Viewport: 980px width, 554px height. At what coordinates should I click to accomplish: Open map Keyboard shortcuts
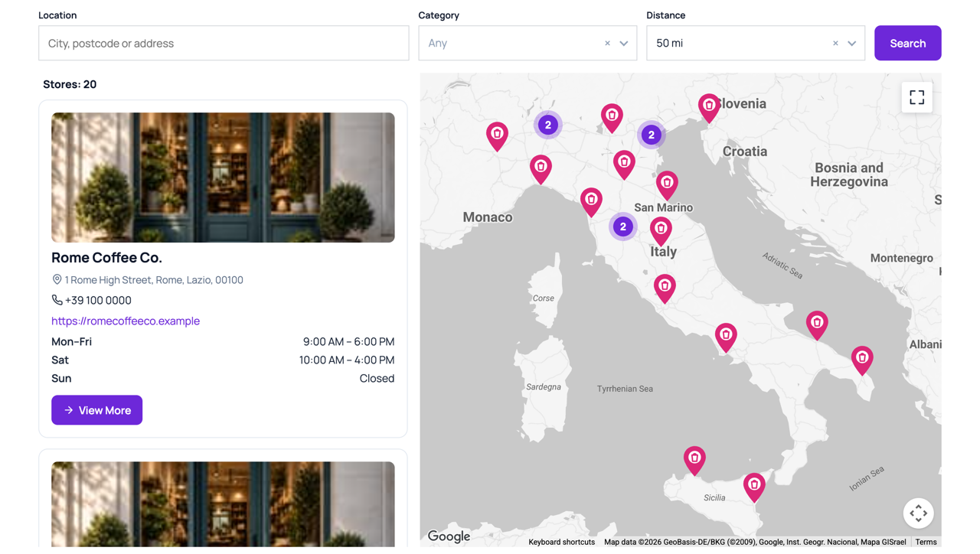(x=561, y=542)
